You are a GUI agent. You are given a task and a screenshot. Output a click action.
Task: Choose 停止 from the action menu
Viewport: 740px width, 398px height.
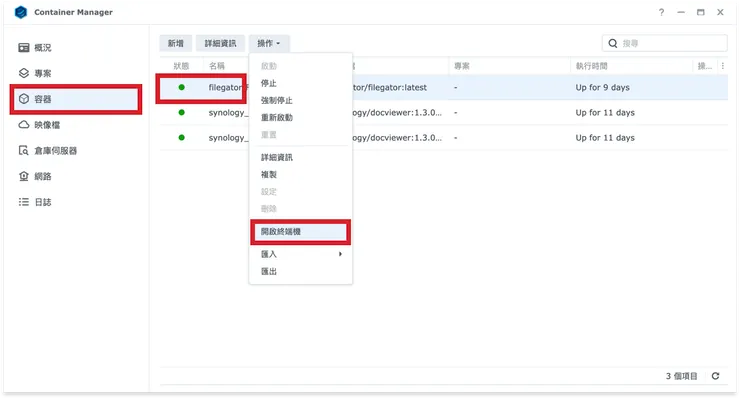[301, 83]
